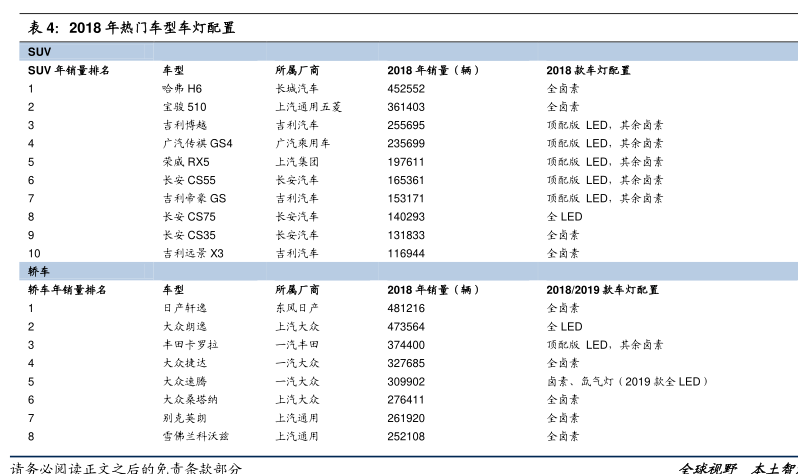Select the 哈弗 H6 model cell
Screen dimensions: 798x474
[x=181, y=88]
